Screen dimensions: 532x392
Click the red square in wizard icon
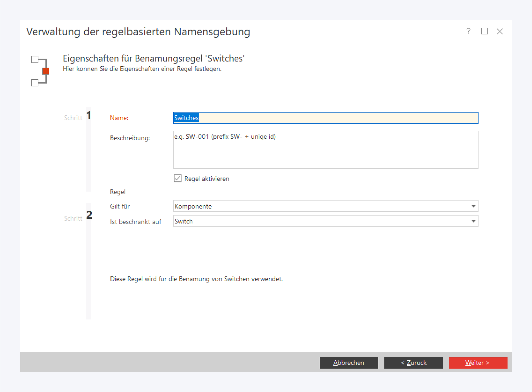tap(46, 71)
